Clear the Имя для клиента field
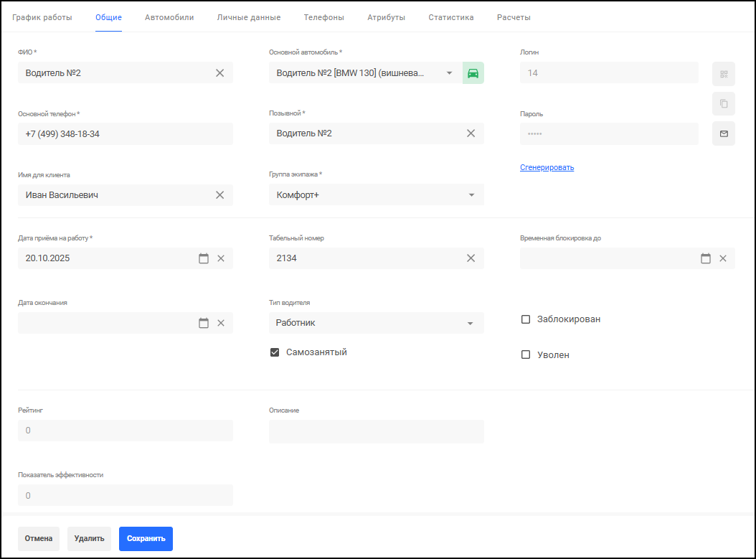The image size is (756, 559). pos(219,195)
